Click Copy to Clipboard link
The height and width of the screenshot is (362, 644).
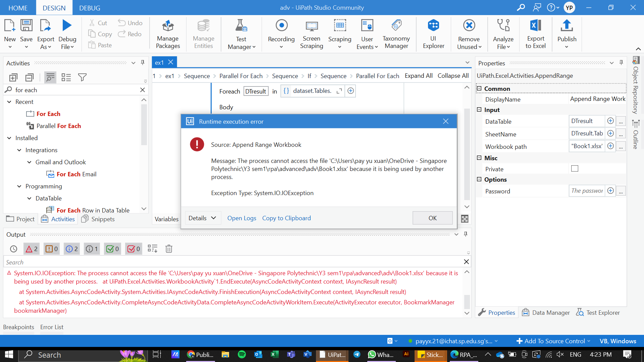tap(286, 218)
